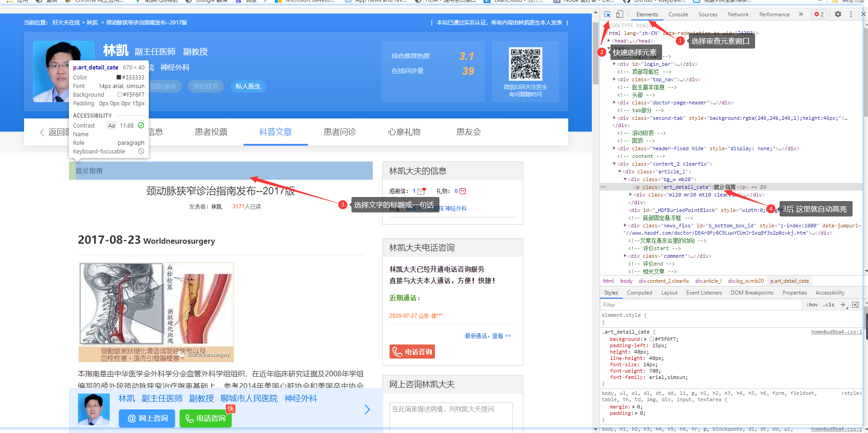The image size is (868, 433).
Task: Open DevTools settings gear
Action: (838, 15)
